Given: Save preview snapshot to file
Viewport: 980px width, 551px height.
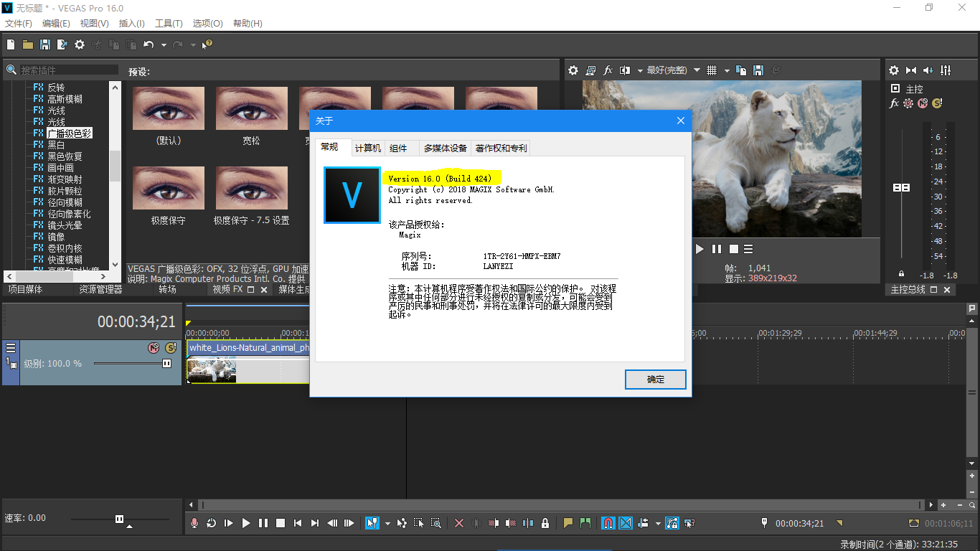Looking at the screenshot, I should (x=758, y=70).
